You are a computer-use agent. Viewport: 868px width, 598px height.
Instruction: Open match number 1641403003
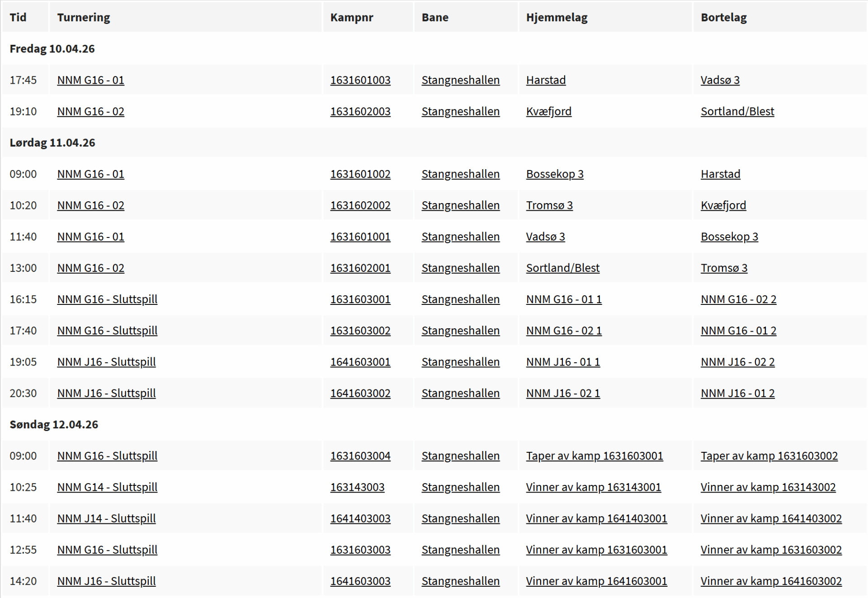tap(360, 518)
